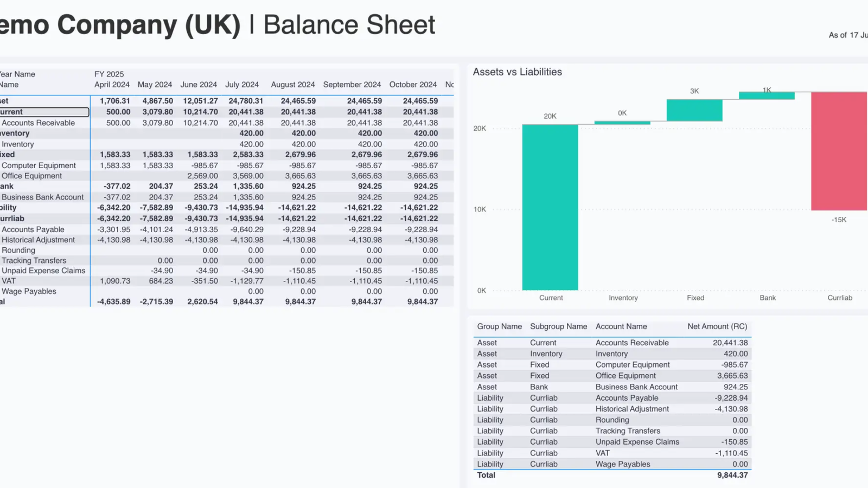The image size is (868, 488).
Task: Click the Computer Equipment row label in matrix
Action: 39,165
